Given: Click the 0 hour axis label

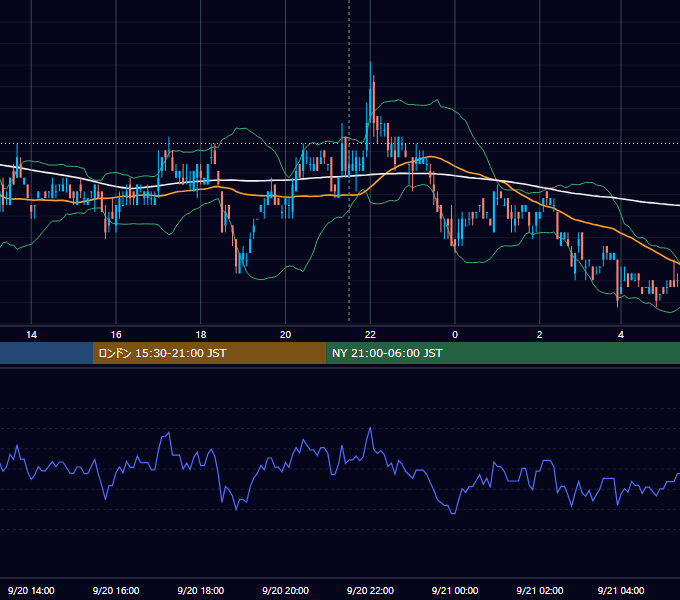Looking at the screenshot, I should (x=455, y=335).
